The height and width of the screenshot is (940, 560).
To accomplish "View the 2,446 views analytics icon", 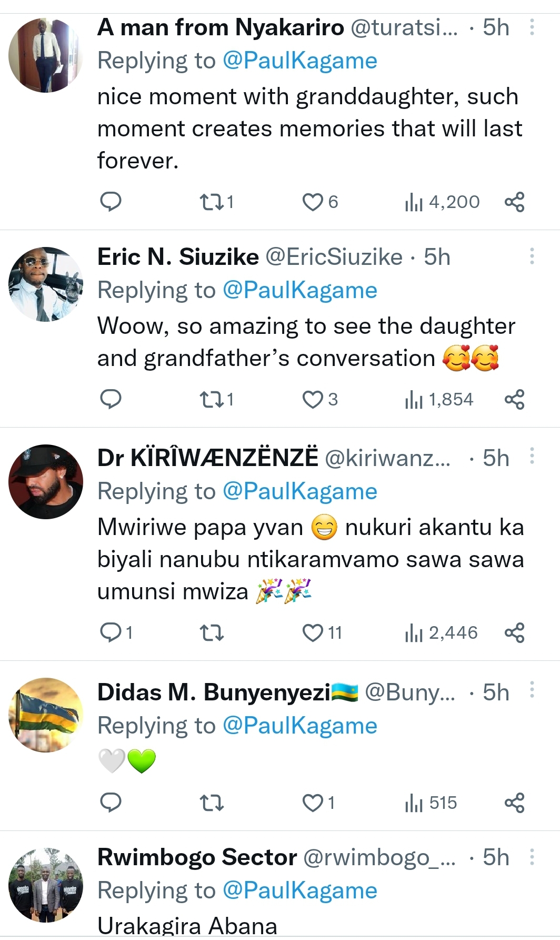I will point(414,632).
